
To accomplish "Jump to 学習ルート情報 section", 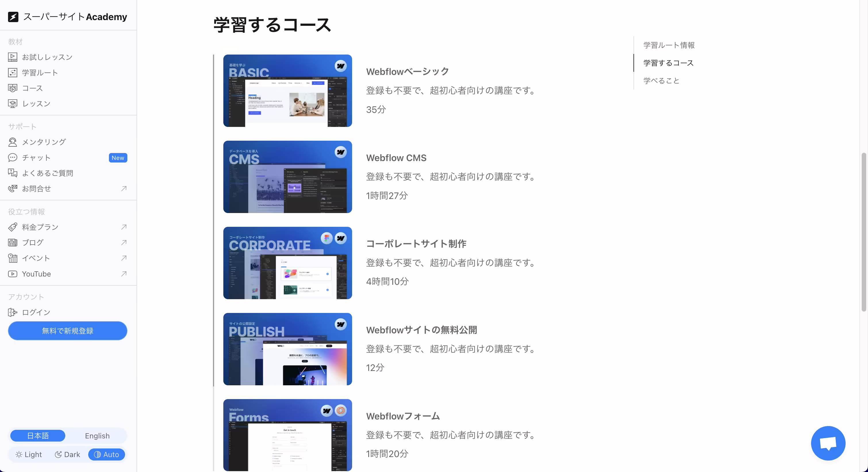I will click(669, 45).
